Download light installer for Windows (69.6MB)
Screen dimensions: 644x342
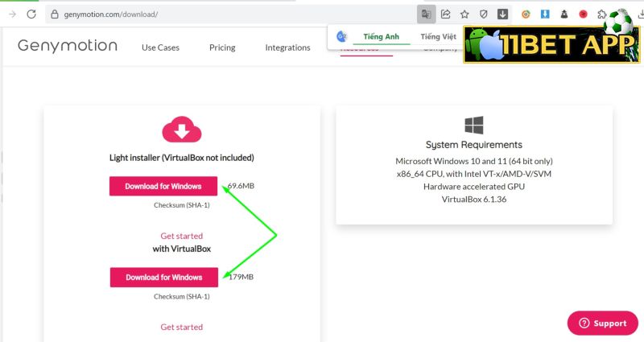coord(163,186)
